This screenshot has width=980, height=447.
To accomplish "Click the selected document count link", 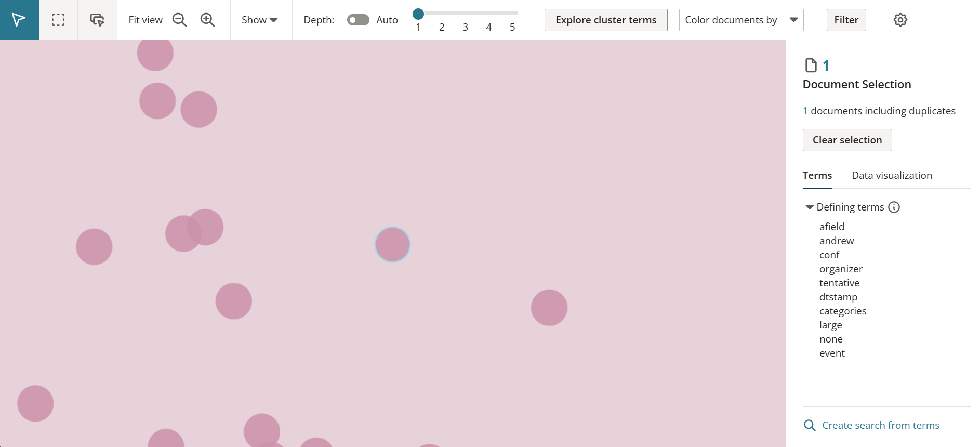I will 826,65.
